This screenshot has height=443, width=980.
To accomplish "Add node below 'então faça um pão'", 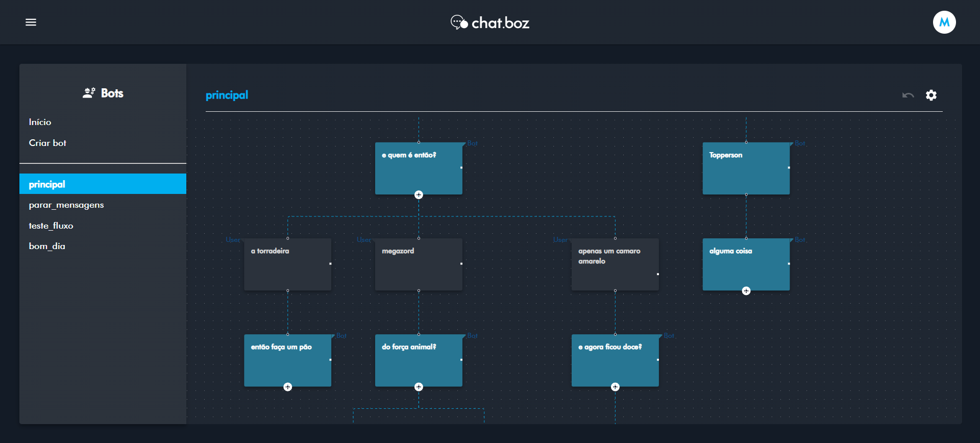I will (x=288, y=387).
